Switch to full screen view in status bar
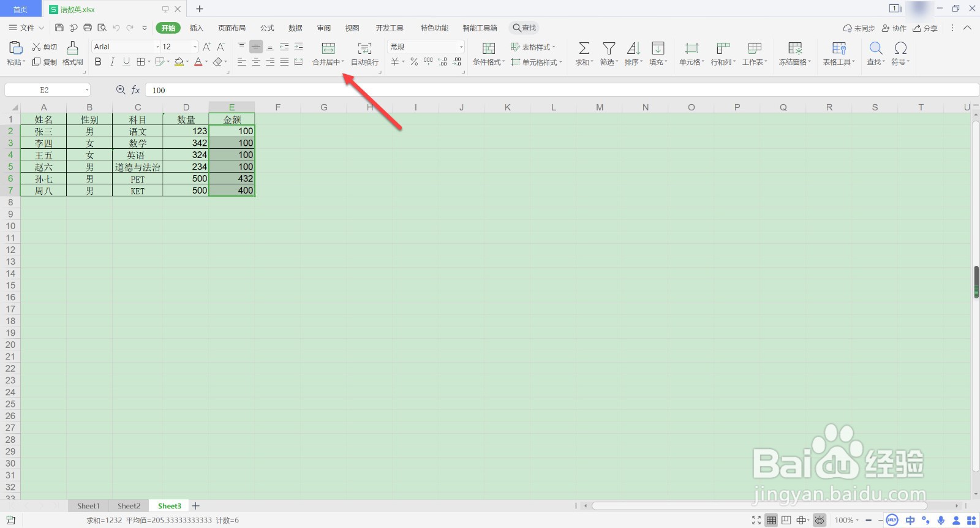980x528 pixels. click(756, 520)
